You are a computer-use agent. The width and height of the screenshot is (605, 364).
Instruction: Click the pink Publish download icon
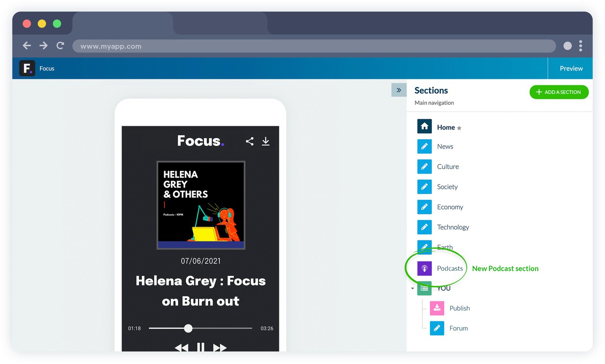[436, 308]
